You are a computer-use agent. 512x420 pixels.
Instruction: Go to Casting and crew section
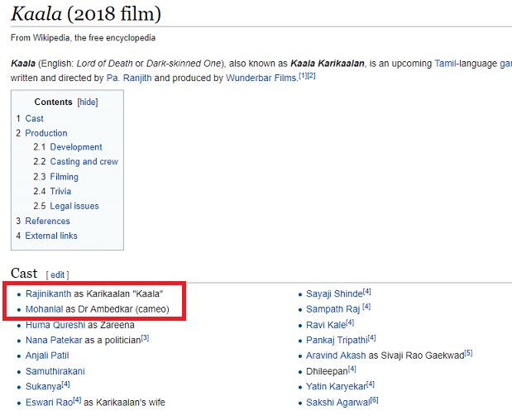pos(84,161)
